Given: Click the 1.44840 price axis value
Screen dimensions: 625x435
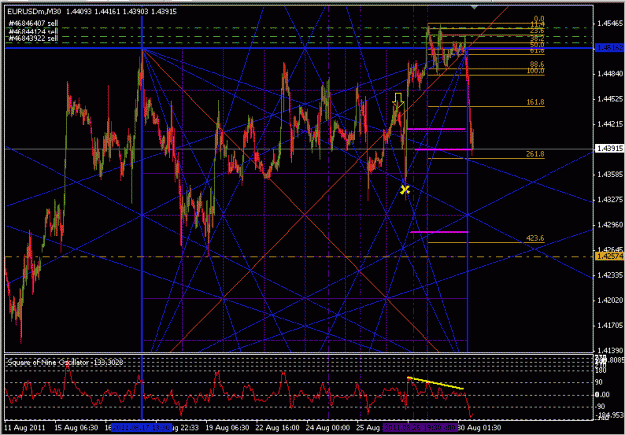Looking at the screenshot, I should point(608,74).
